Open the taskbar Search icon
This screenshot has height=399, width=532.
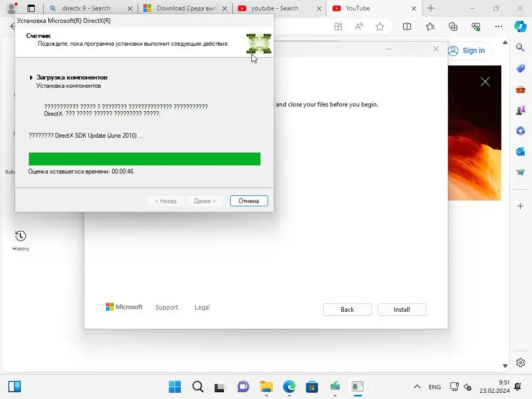click(198, 387)
